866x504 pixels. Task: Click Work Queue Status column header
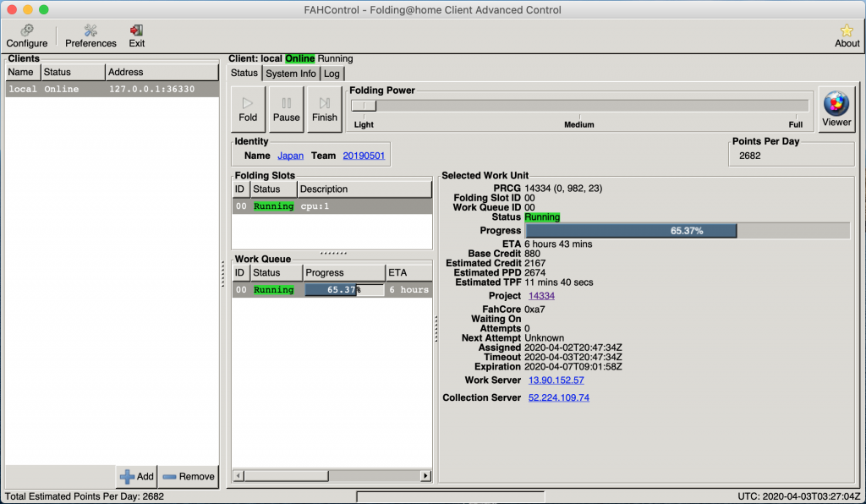pyautogui.click(x=277, y=272)
